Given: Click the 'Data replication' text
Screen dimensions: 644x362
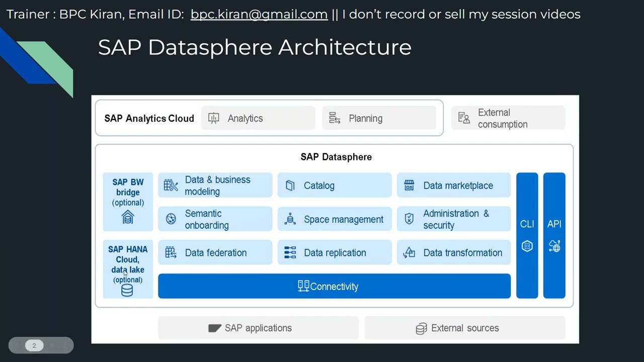Looking at the screenshot, I should point(335,252).
